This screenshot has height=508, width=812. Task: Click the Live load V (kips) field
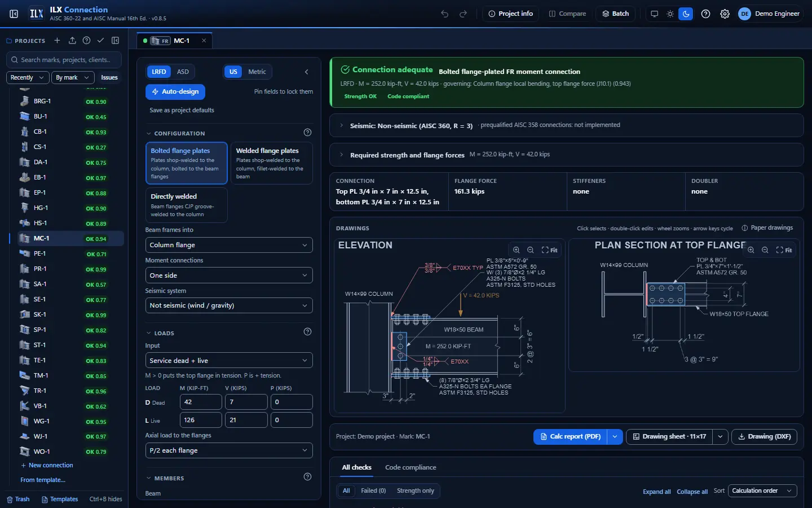tap(246, 420)
